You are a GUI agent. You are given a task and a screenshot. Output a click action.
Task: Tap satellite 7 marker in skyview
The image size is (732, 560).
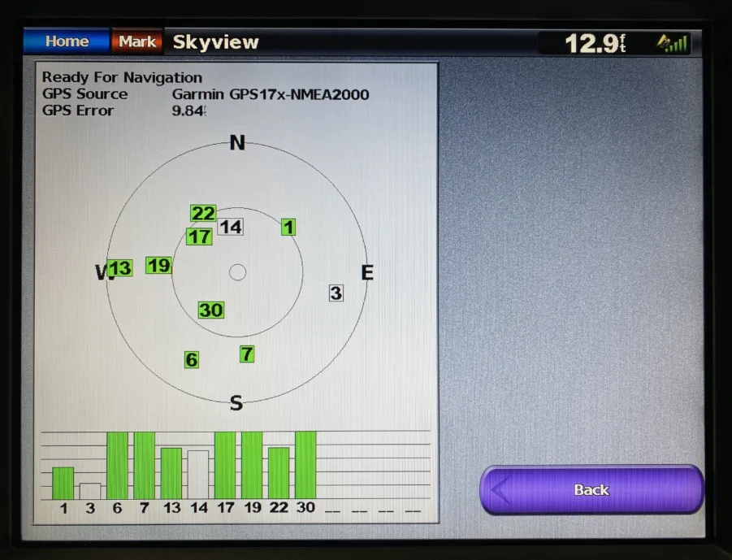(247, 354)
